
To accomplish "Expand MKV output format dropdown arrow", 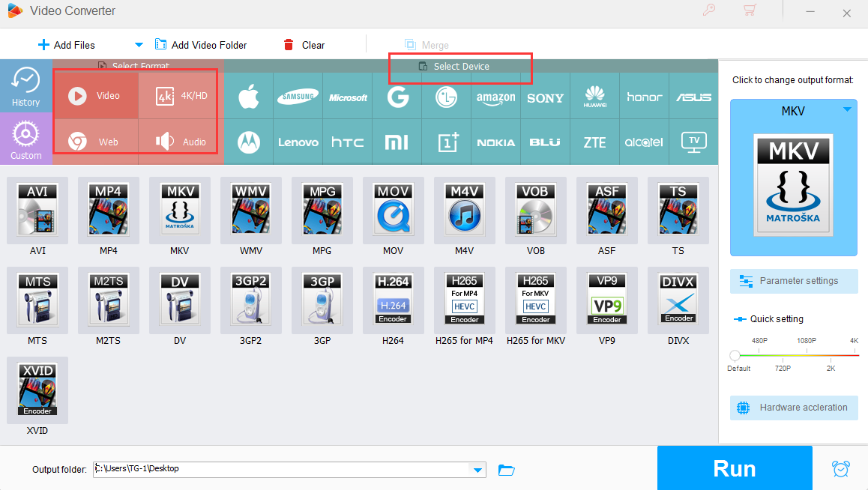I will click(x=847, y=109).
